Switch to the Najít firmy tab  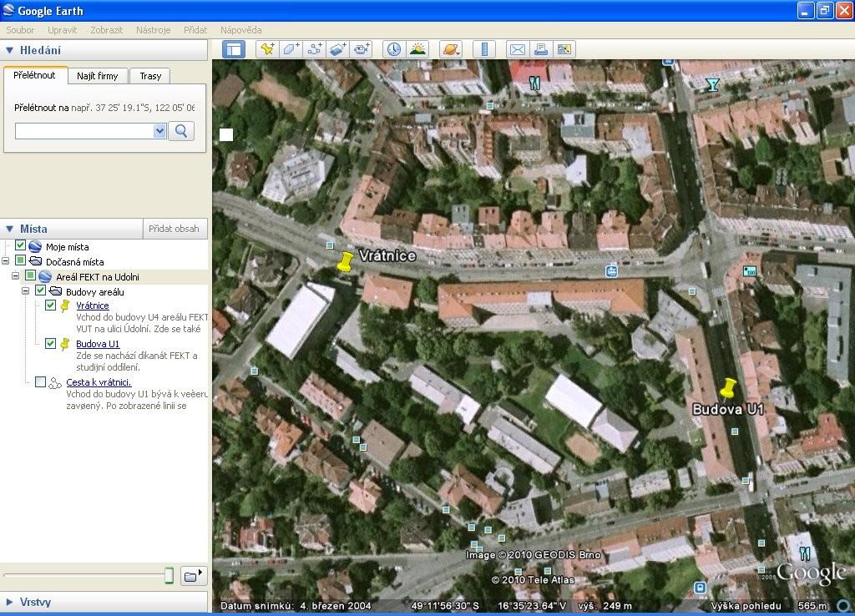(98, 76)
